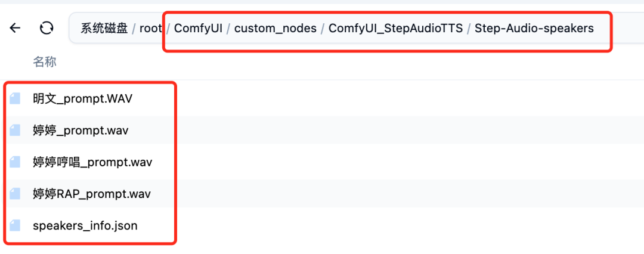Jump to ComfyUI folder in breadcrumb path
This screenshot has width=644, height=254.
pyautogui.click(x=199, y=28)
